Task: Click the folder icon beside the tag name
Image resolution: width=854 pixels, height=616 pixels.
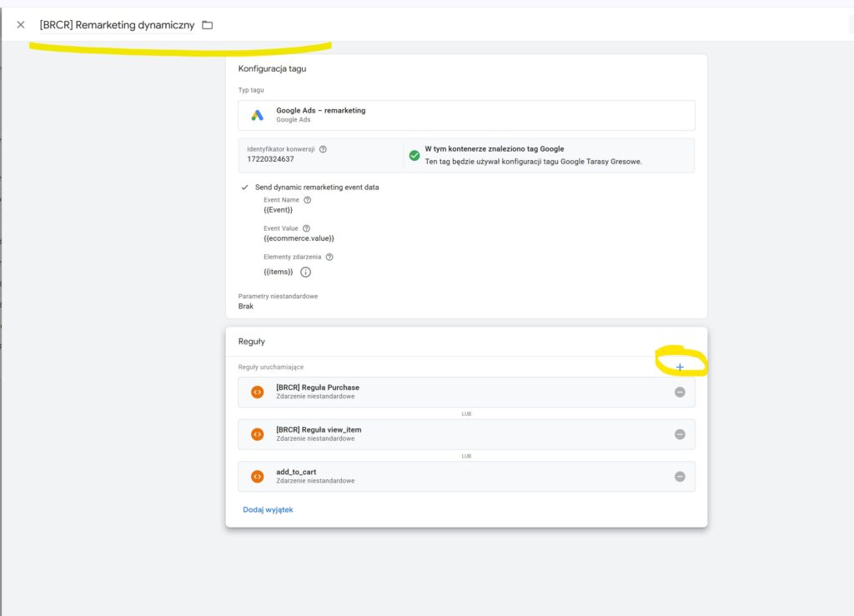Action: 208,25
